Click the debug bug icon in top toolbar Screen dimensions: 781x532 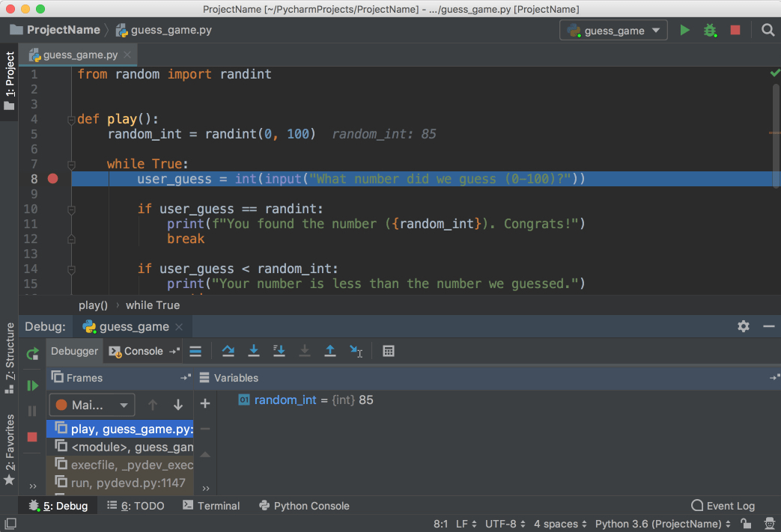pos(709,30)
